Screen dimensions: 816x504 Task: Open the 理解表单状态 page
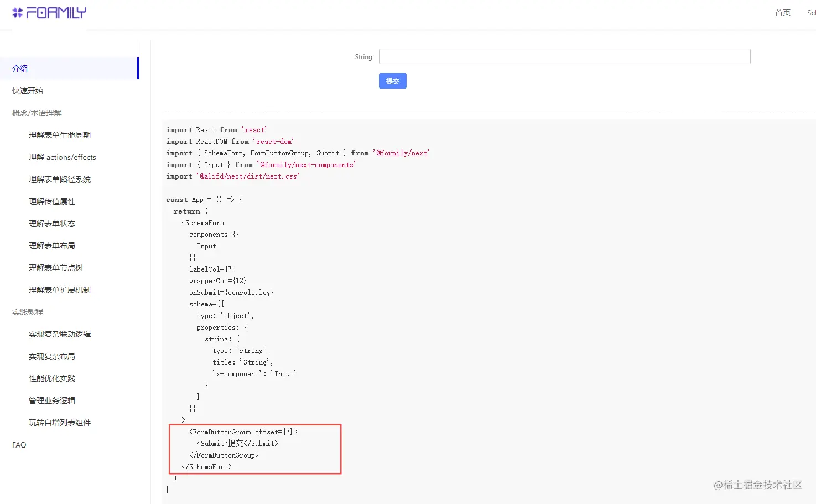click(52, 224)
